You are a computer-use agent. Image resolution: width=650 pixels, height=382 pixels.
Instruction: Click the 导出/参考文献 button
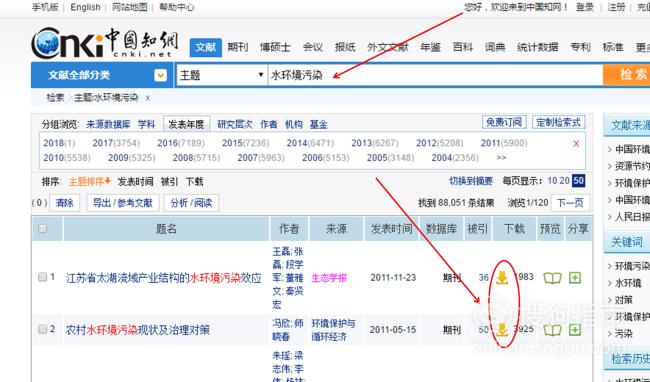point(123,203)
